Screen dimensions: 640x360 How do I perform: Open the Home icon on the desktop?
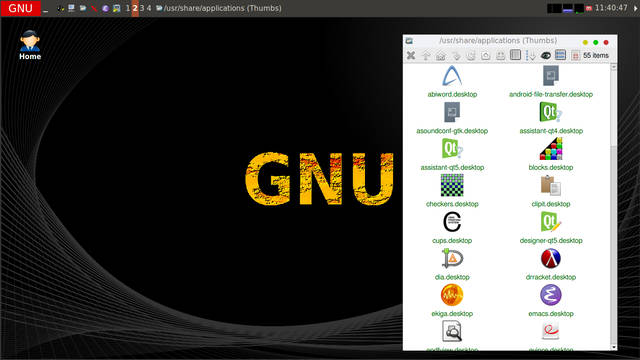tap(30, 45)
